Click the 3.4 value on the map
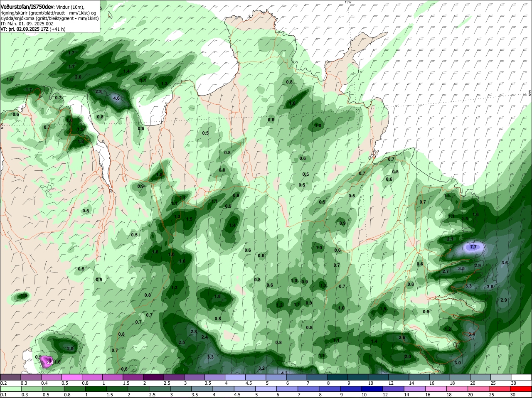 click(471, 334)
